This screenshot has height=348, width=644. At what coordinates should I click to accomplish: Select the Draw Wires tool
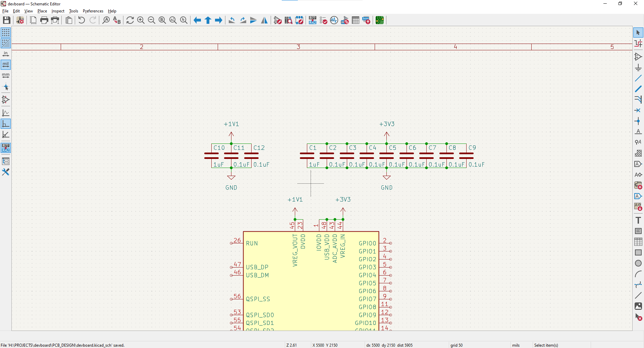(x=638, y=78)
